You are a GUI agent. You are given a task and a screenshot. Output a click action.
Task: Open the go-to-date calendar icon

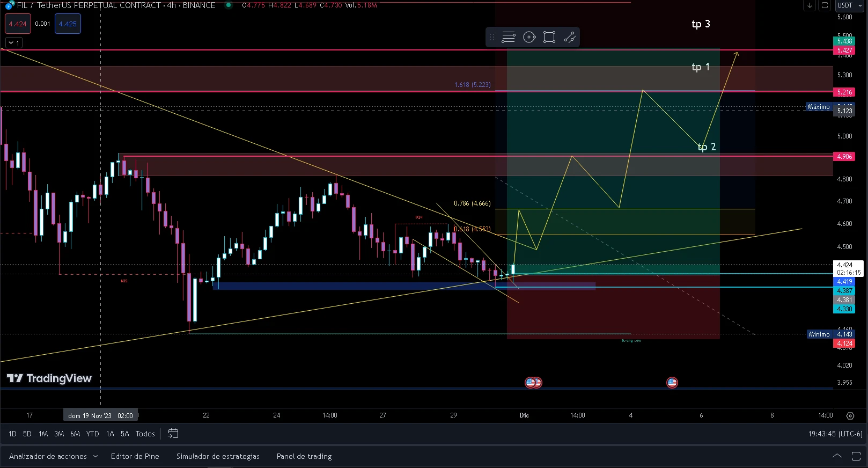173,433
